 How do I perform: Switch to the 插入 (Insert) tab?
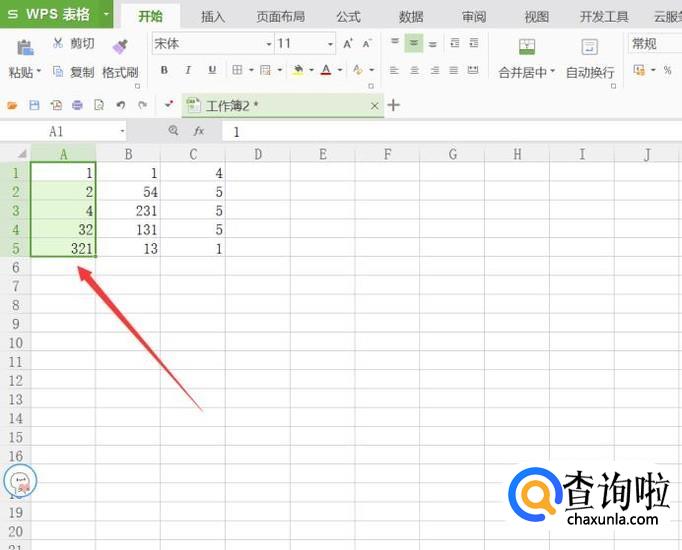click(x=213, y=17)
